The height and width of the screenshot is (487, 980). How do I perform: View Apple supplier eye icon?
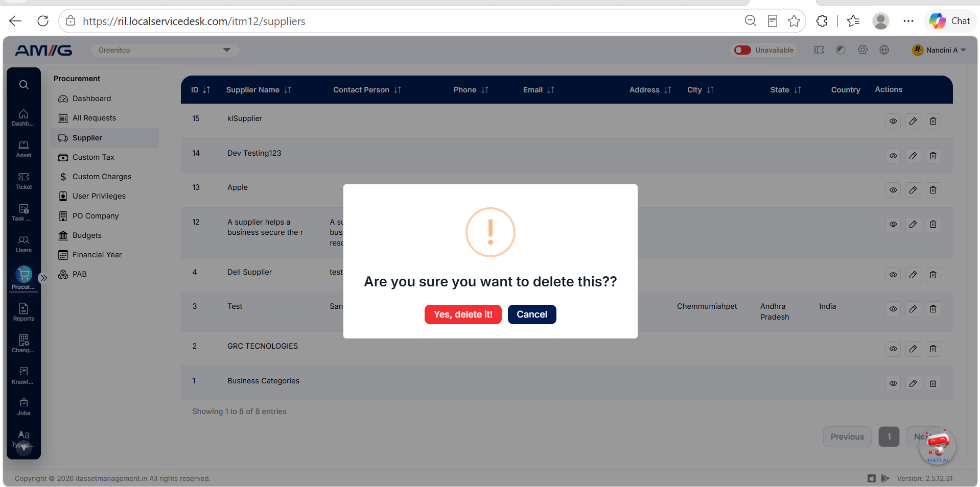click(x=893, y=190)
